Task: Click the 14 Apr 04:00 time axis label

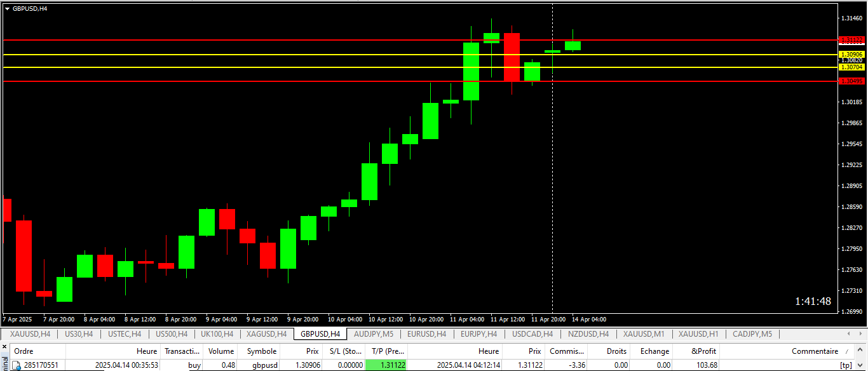Action: 589,319
